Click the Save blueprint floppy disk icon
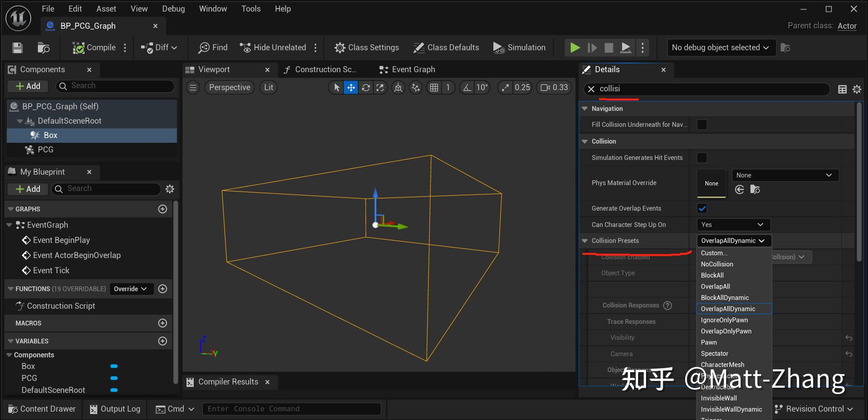 [17, 48]
